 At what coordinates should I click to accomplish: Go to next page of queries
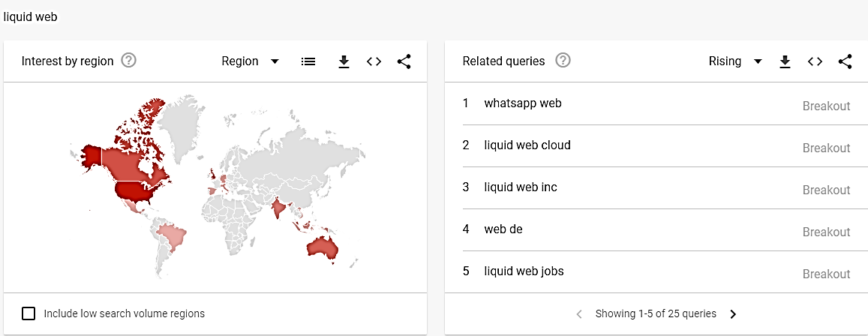[733, 314]
